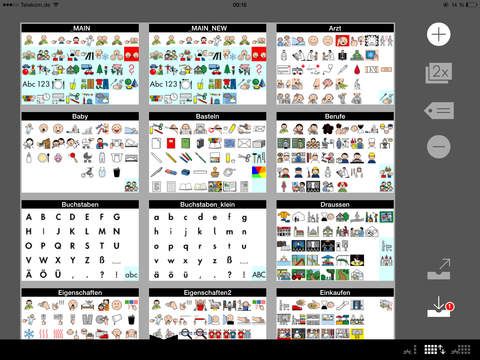Tap the green notebook symbol in the Basteln board
The width and height of the screenshot is (480, 360).
(186, 143)
